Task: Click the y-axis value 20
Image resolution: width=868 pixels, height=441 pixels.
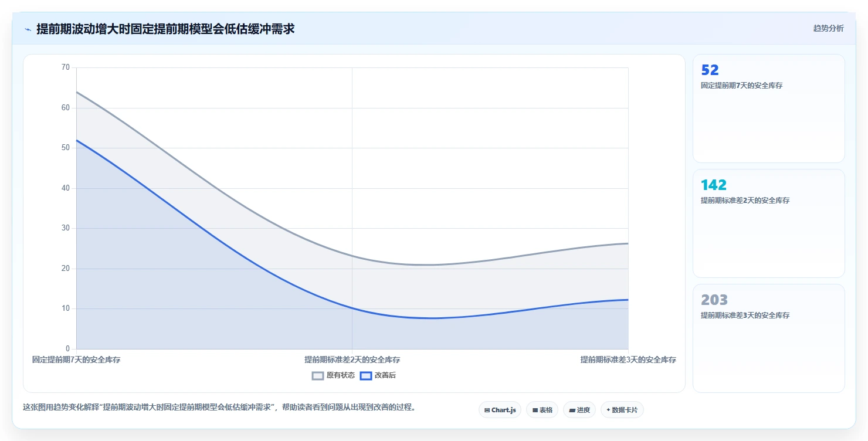Action: 65,269
